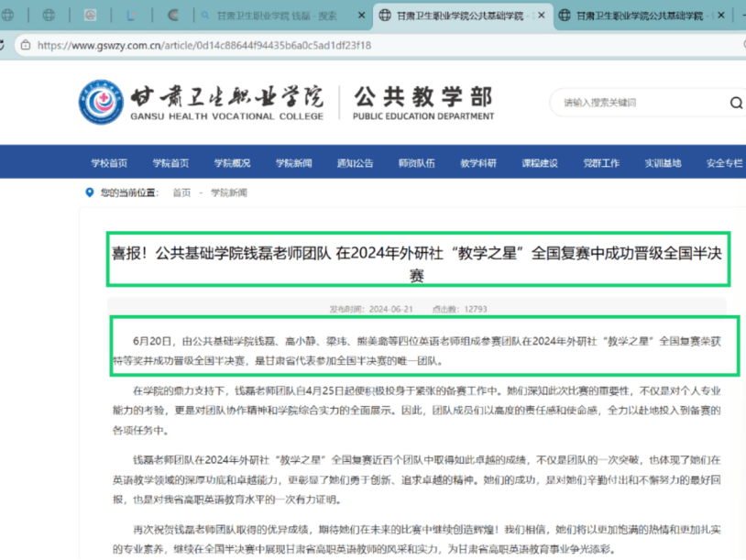Switch to the rightmost 公共基础学院 tab
This screenshot has height=560, width=746.
pyautogui.click(x=640, y=16)
